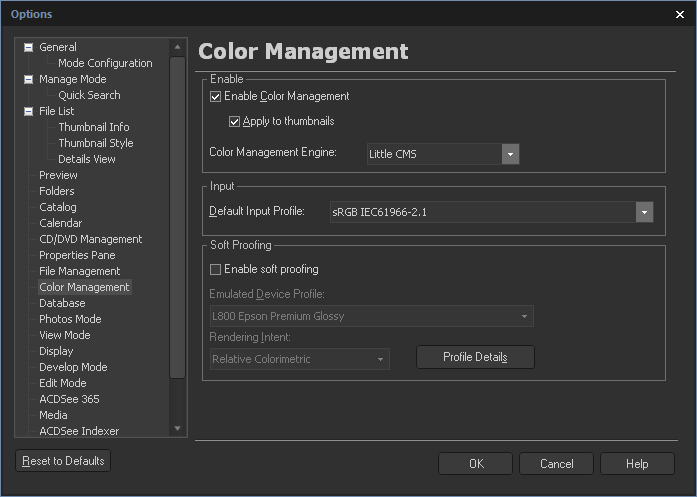Enable soft proofing checkbox
This screenshot has height=497, width=697.
point(216,269)
